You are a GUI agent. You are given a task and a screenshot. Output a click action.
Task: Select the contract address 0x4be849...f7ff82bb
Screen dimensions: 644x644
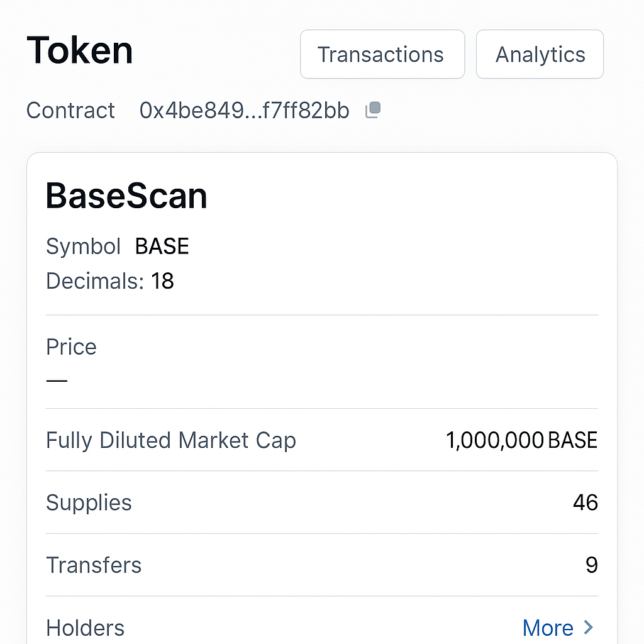pyautogui.click(x=244, y=110)
